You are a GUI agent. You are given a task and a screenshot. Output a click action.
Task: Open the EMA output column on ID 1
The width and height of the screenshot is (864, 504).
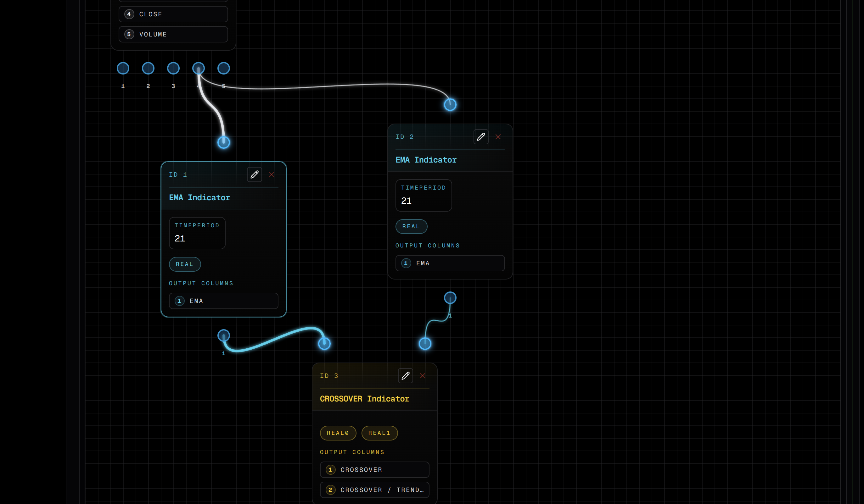(223, 301)
